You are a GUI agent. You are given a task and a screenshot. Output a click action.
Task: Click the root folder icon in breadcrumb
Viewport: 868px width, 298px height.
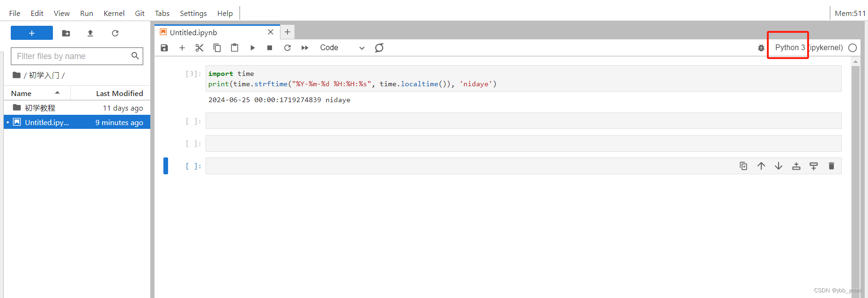click(x=17, y=75)
